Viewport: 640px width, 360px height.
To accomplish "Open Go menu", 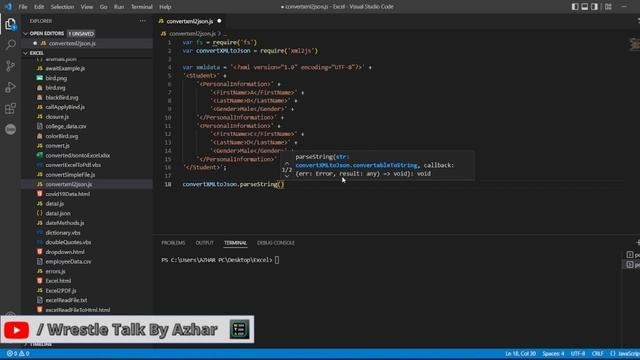I will coord(104,7).
